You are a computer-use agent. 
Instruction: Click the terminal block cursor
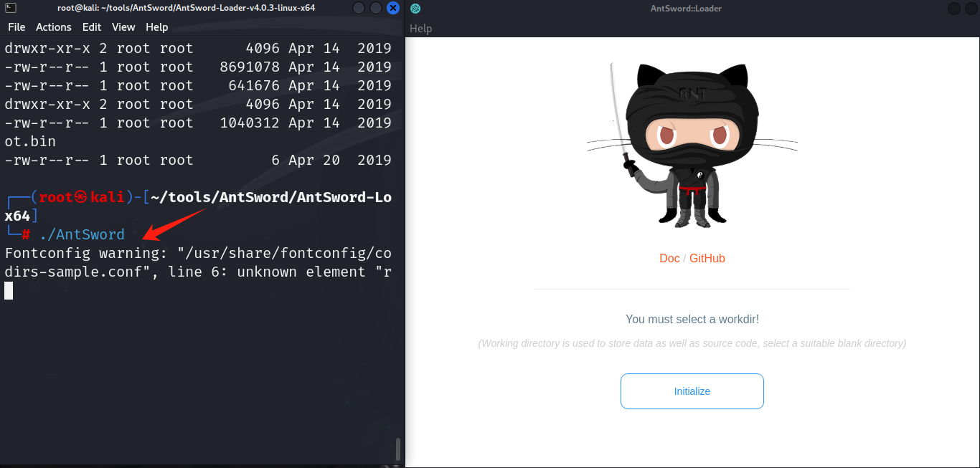click(x=9, y=290)
